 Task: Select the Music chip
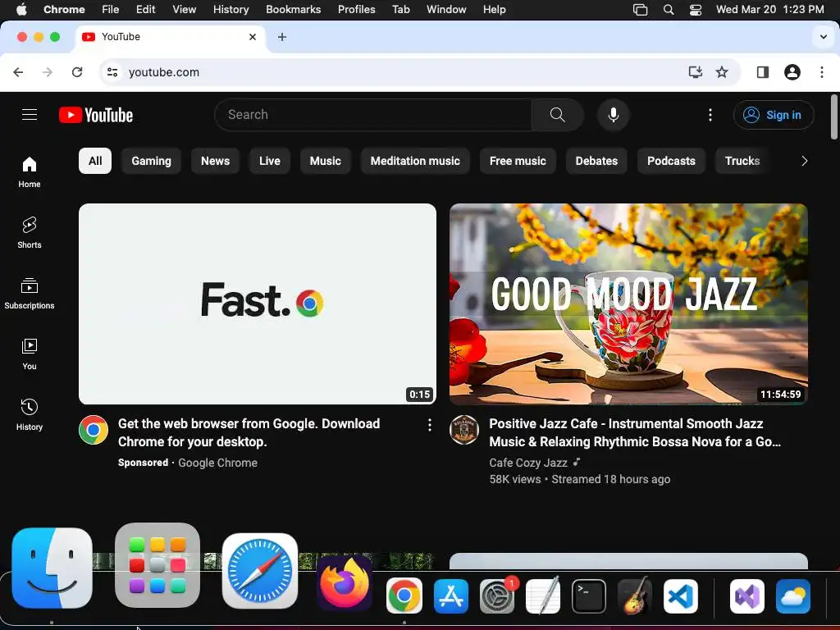325,161
